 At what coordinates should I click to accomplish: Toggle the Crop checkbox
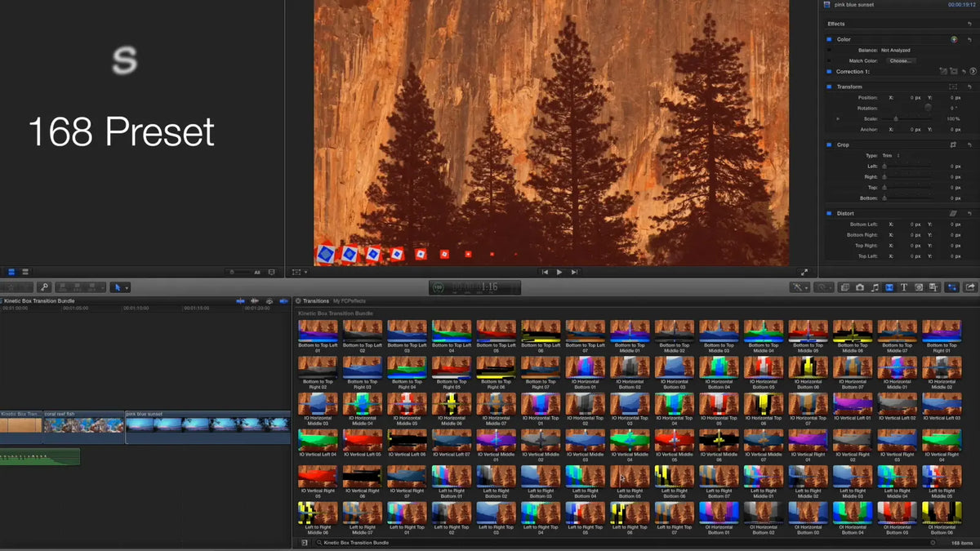[x=829, y=144]
